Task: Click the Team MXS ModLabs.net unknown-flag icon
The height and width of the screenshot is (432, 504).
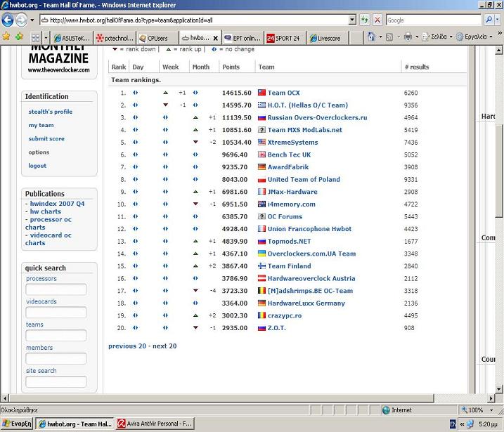Action: coord(262,130)
